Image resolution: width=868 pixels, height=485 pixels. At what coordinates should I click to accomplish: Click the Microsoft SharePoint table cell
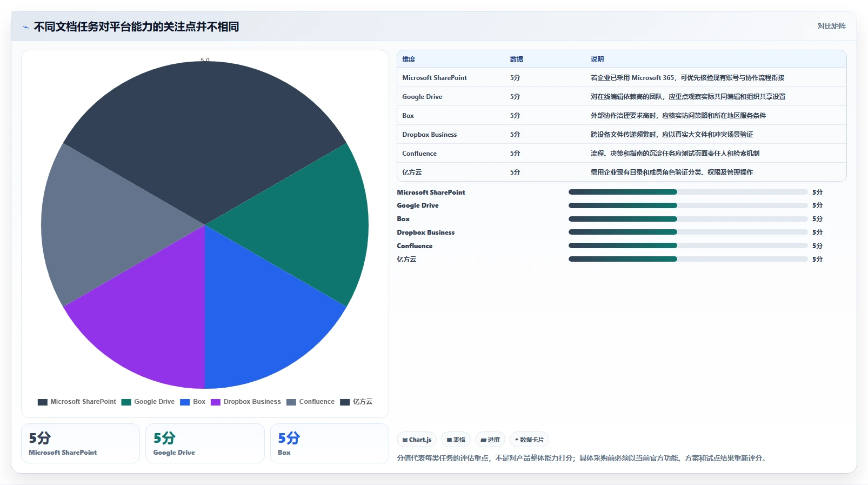pyautogui.click(x=435, y=78)
